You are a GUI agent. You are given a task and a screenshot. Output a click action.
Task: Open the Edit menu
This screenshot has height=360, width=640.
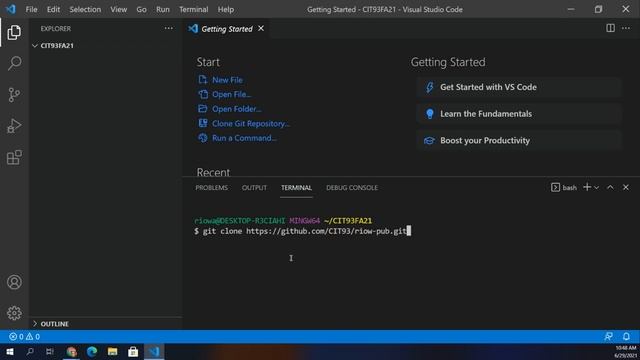(x=53, y=9)
